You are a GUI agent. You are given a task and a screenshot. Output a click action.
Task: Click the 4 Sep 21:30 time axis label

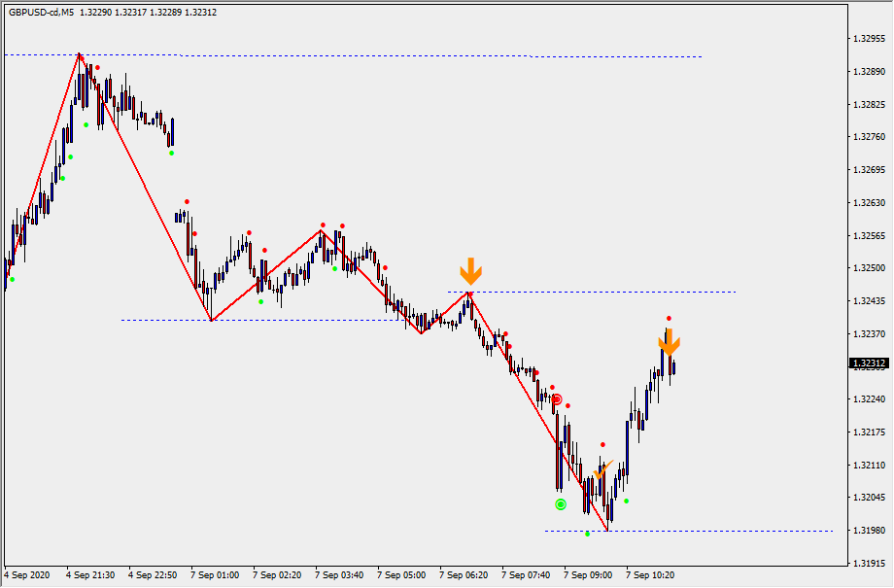[89, 575]
